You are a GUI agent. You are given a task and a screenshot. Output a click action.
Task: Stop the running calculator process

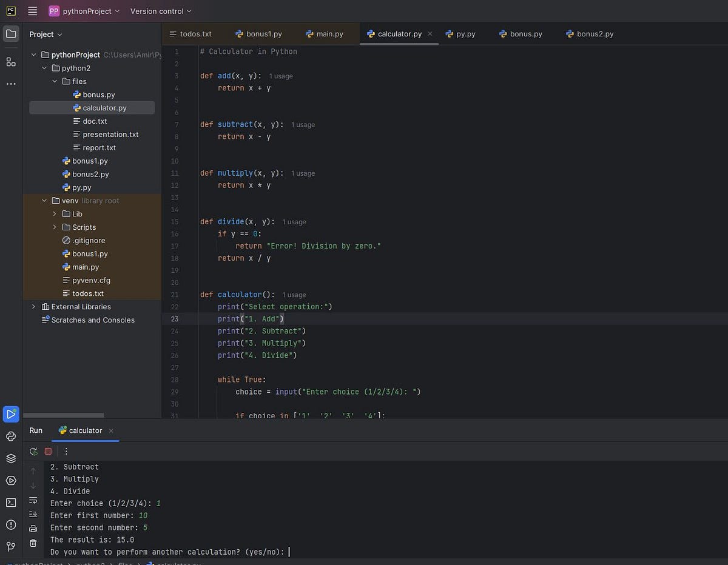(x=48, y=452)
